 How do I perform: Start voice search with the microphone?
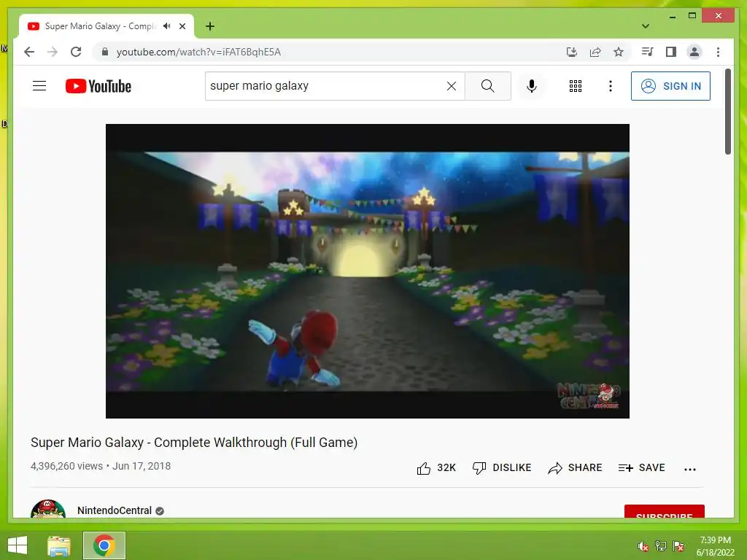[x=532, y=86]
